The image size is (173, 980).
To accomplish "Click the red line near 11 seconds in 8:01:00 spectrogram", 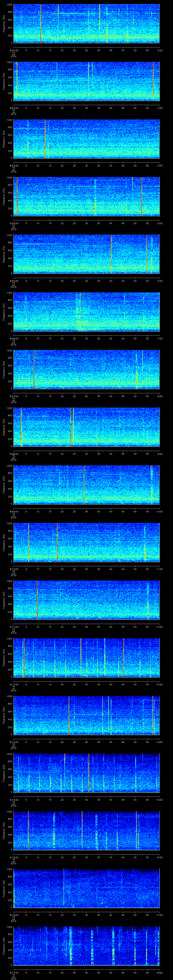I will pyautogui.click(x=40, y=24).
